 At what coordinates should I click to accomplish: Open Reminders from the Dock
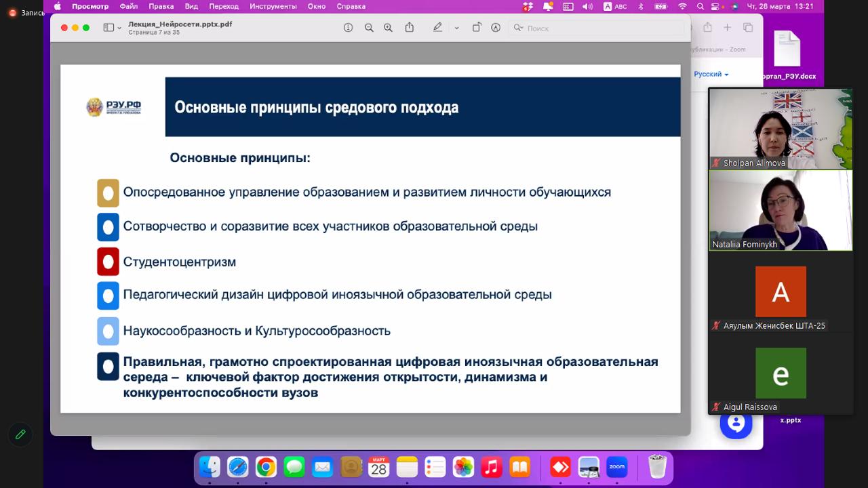pos(435,467)
